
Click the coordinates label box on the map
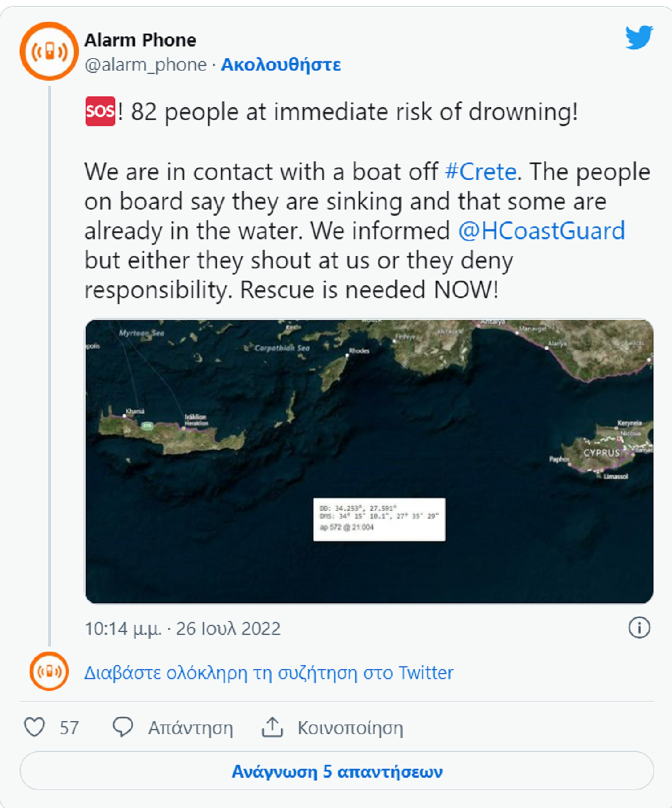pyautogui.click(x=379, y=519)
